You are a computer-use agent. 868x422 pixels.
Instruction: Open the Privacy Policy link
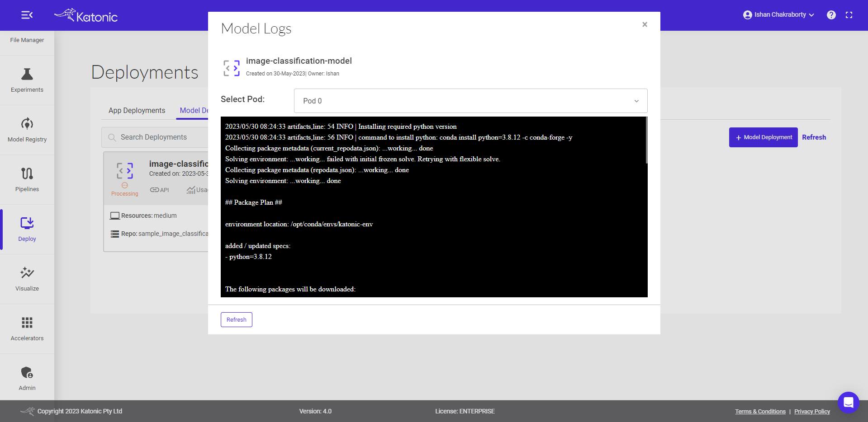point(812,412)
